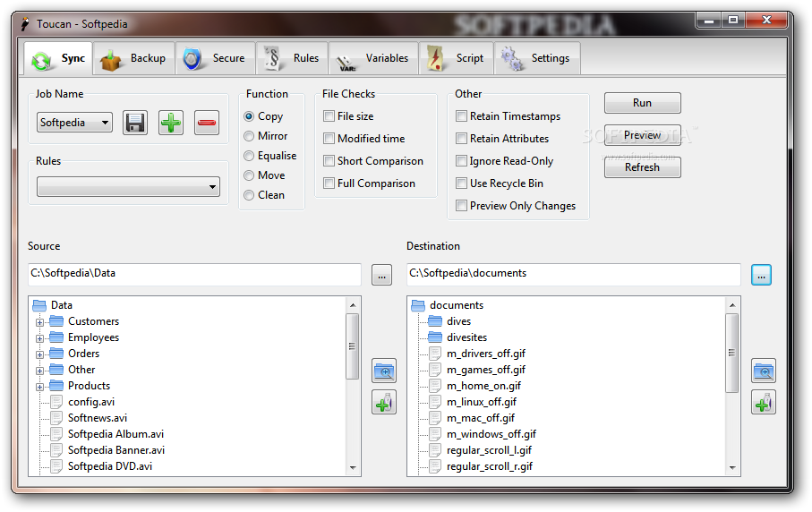812x512 pixels.
Task: Click the Data root folder icon
Action: tap(39, 305)
